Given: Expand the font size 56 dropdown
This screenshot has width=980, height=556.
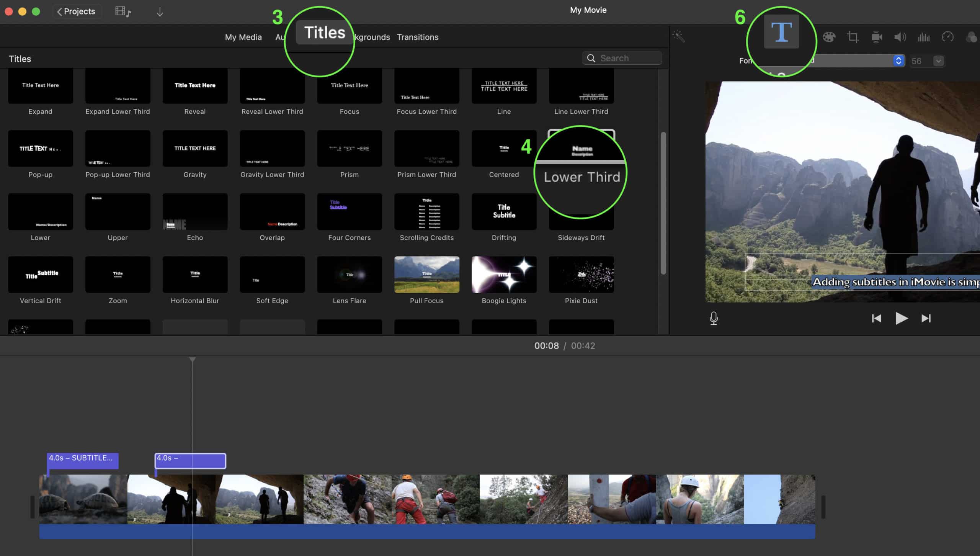Looking at the screenshot, I should click(x=938, y=61).
